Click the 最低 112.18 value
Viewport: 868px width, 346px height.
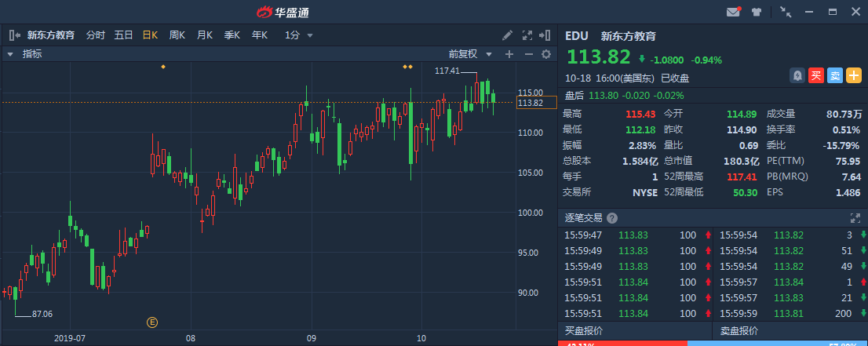coord(640,130)
